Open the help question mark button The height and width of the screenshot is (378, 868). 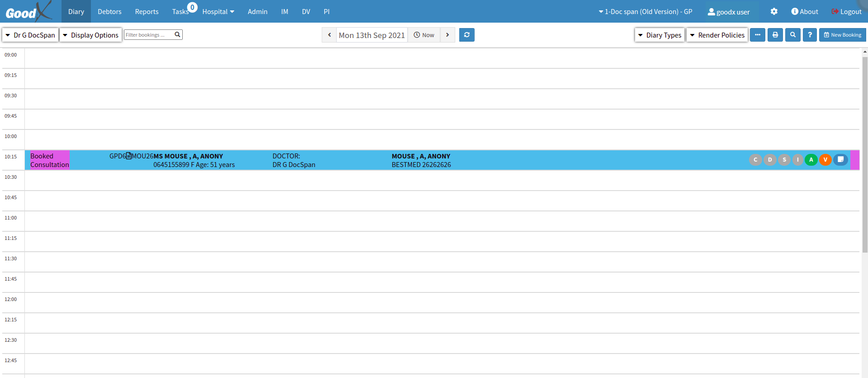click(x=810, y=35)
